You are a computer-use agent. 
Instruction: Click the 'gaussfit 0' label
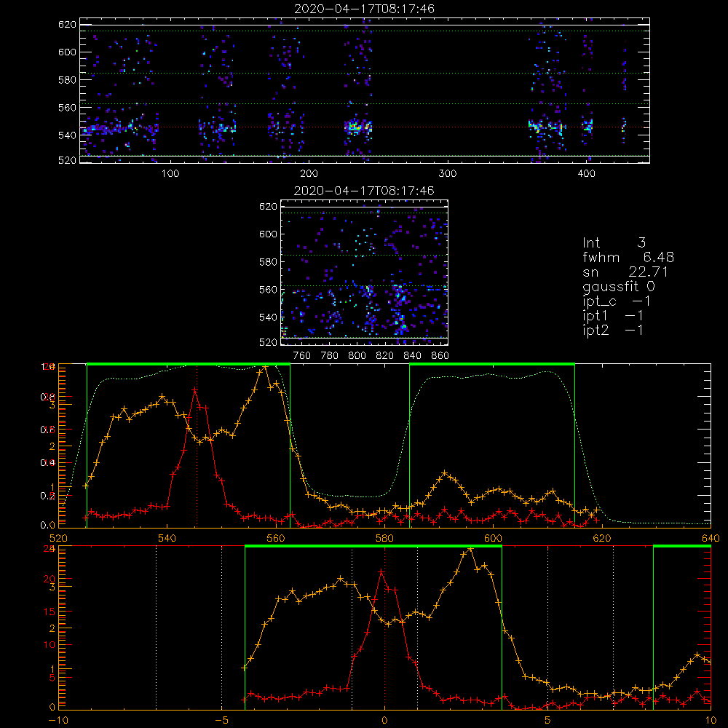pyautogui.click(x=618, y=286)
